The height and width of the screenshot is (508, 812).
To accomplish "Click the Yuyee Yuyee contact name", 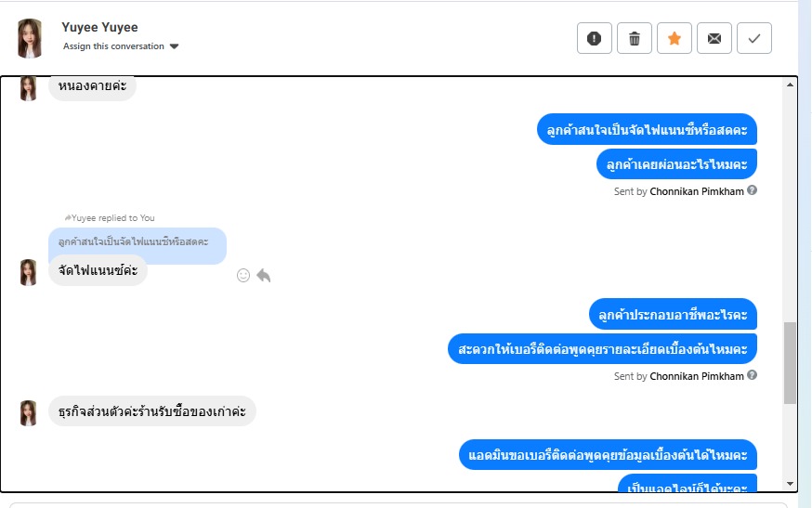I will point(99,28).
